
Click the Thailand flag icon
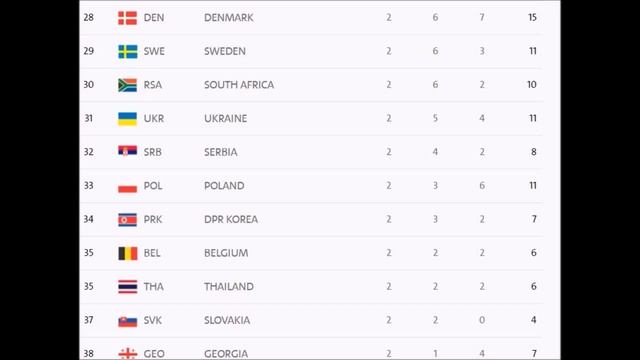[x=127, y=287]
